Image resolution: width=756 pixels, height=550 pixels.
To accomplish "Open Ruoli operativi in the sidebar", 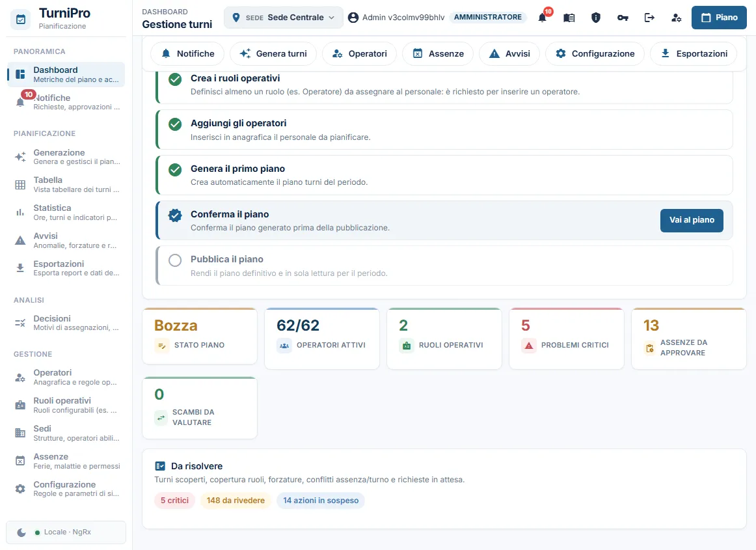I will pyautogui.click(x=66, y=405).
